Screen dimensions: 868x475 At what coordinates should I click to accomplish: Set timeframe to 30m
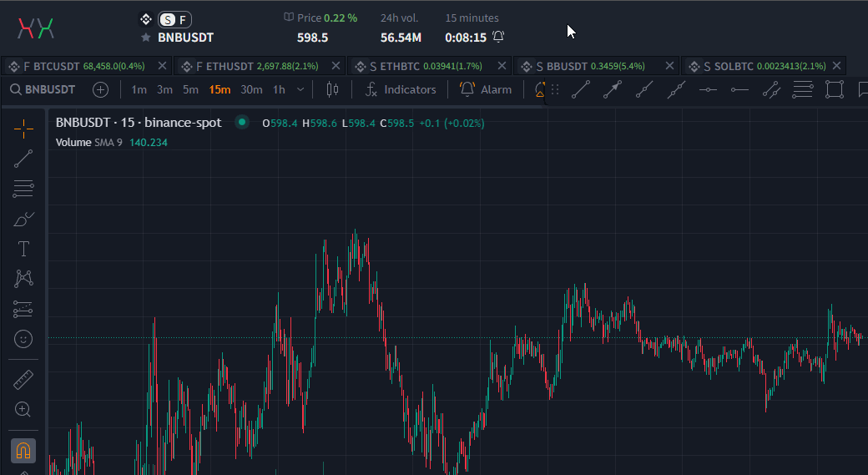pos(251,89)
